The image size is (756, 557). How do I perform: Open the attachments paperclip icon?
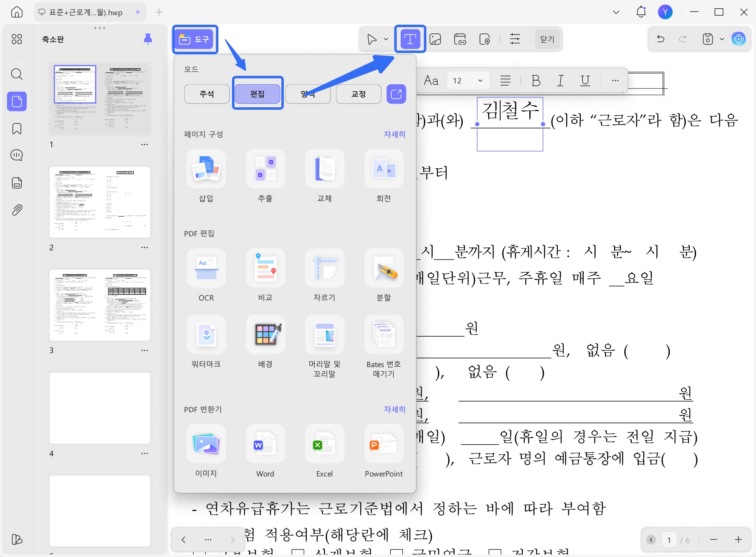pos(17,210)
